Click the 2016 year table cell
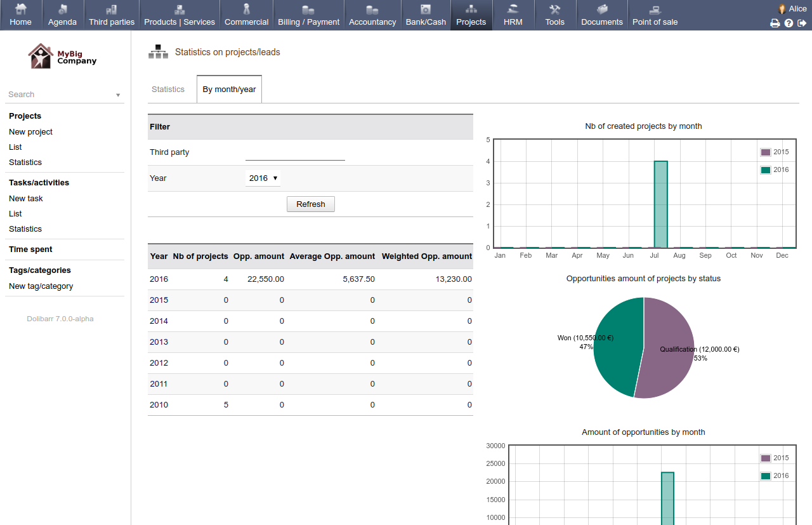This screenshot has height=525, width=812. (x=159, y=279)
